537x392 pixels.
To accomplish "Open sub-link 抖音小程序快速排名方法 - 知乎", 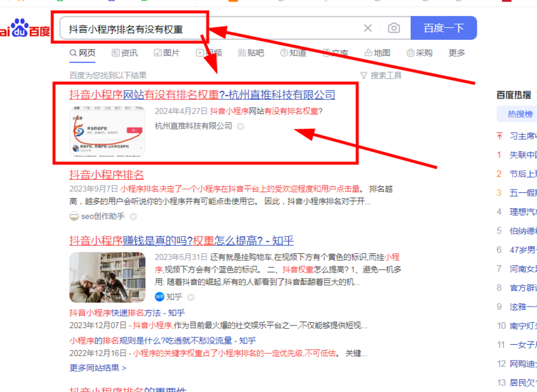I will tap(127, 313).
